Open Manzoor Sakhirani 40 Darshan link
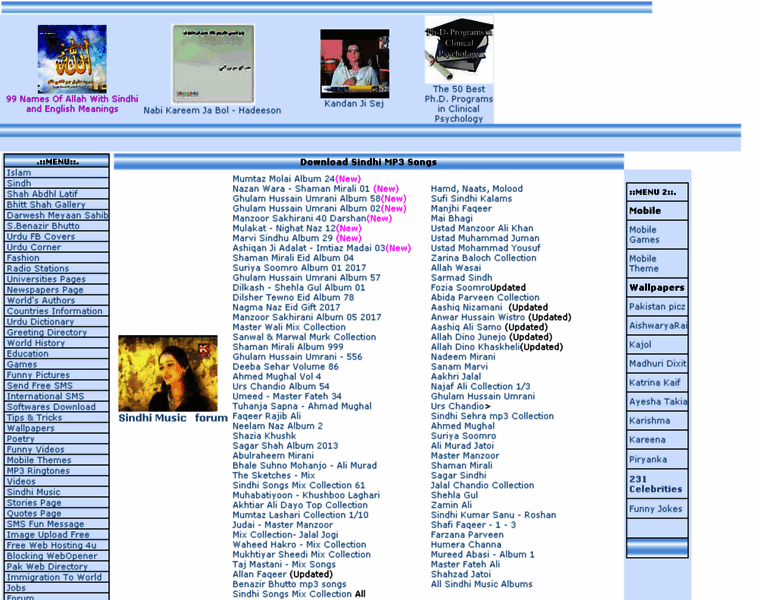The width and height of the screenshot is (760, 600). [299, 219]
